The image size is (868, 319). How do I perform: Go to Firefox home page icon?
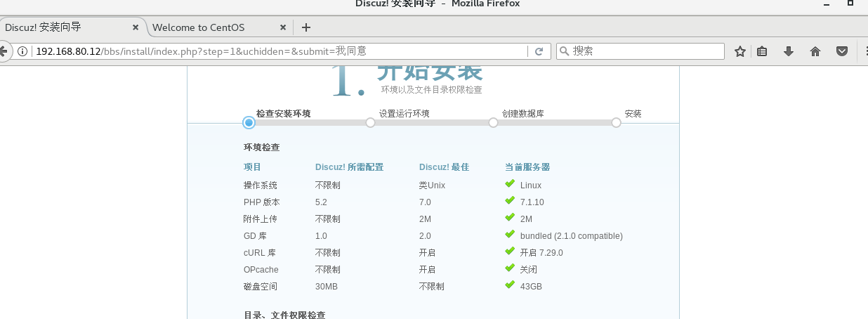[815, 51]
